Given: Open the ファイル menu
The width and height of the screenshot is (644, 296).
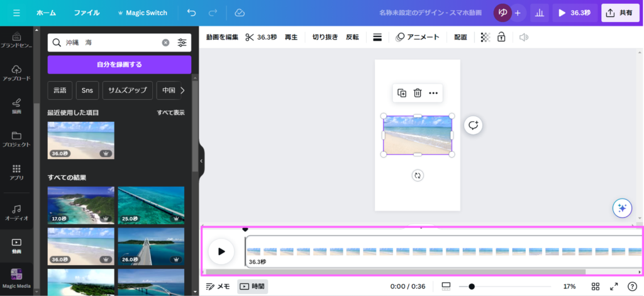Looking at the screenshot, I should (x=87, y=13).
